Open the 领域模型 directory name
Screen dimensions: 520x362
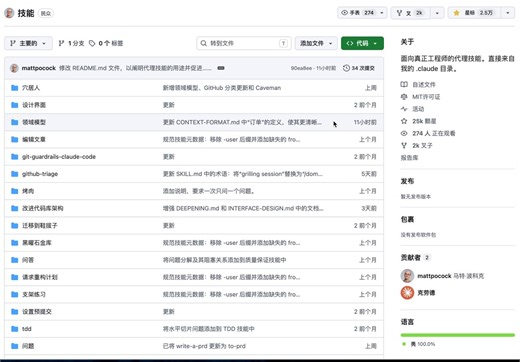tap(34, 122)
